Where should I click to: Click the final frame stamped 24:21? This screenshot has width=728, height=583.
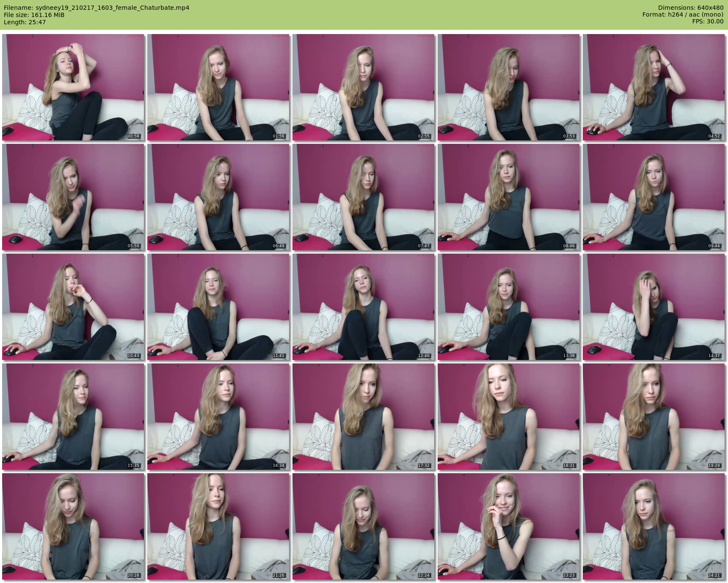654,526
